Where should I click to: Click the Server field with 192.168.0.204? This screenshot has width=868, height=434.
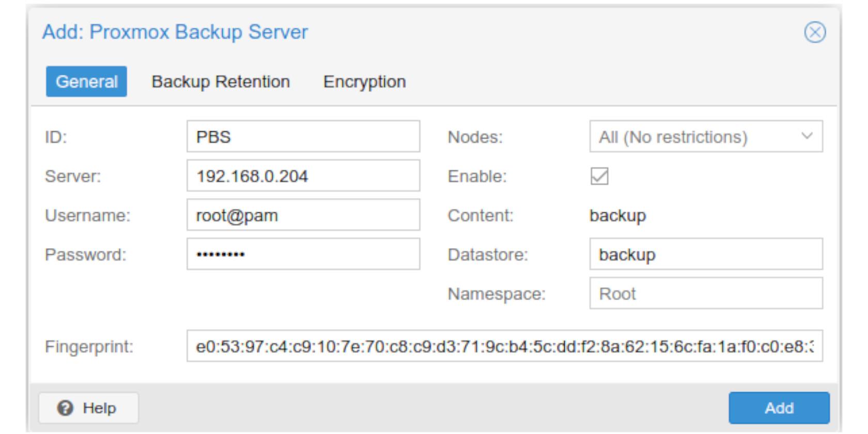303,176
